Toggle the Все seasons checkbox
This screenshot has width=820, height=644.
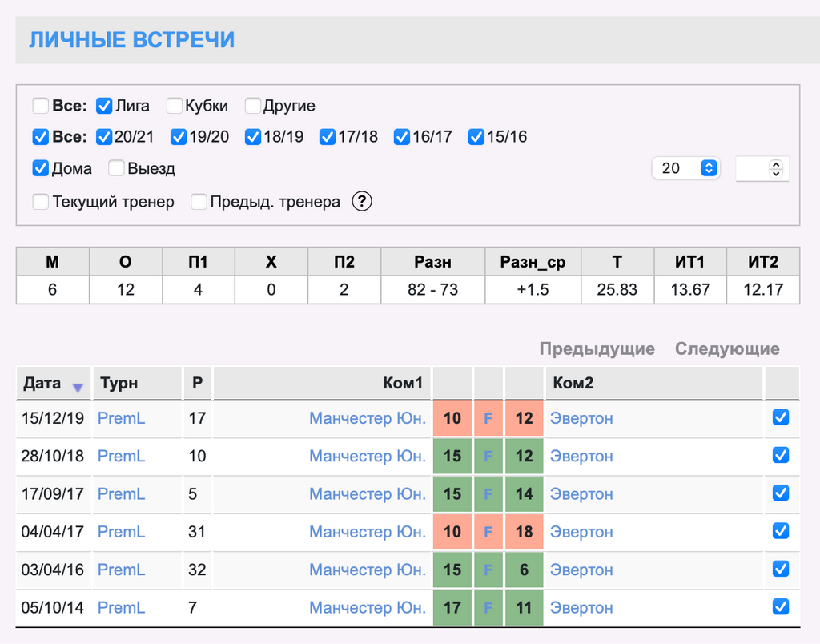coord(40,137)
